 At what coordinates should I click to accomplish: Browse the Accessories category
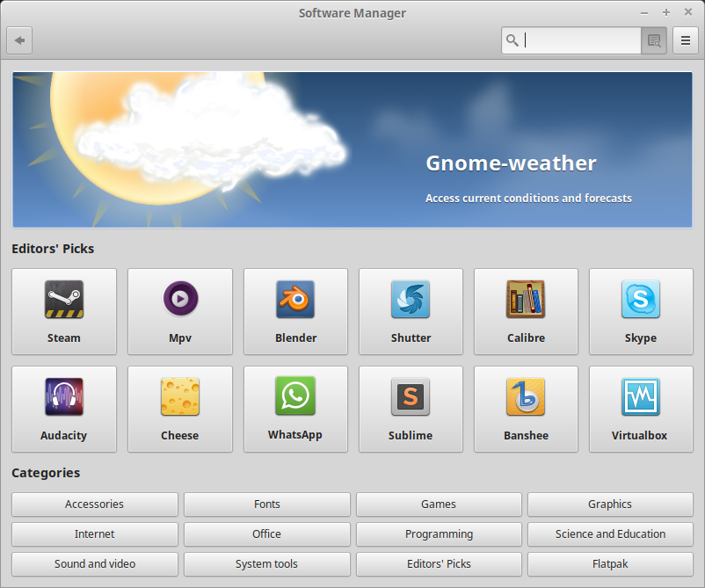[x=95, y=505]
